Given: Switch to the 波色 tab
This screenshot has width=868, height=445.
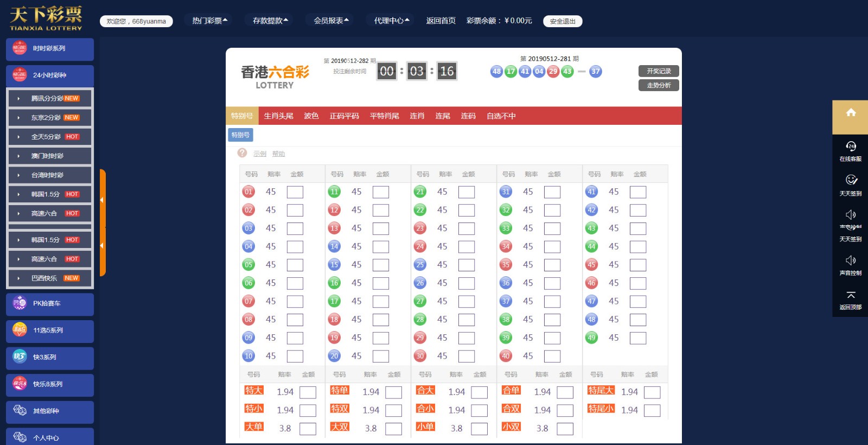Looking at the screenshot, I should [311, 116].
